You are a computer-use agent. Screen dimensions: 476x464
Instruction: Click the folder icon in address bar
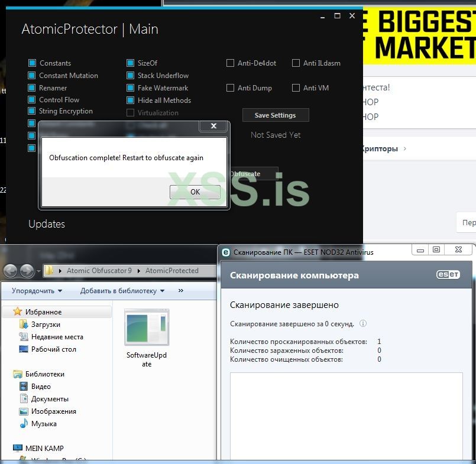tap(49, 270)
